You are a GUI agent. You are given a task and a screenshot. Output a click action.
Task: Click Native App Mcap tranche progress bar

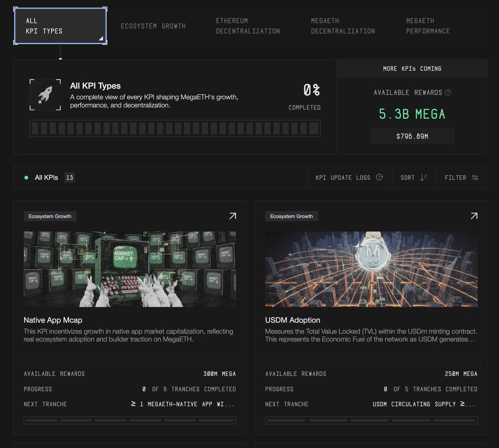[130, 421]
